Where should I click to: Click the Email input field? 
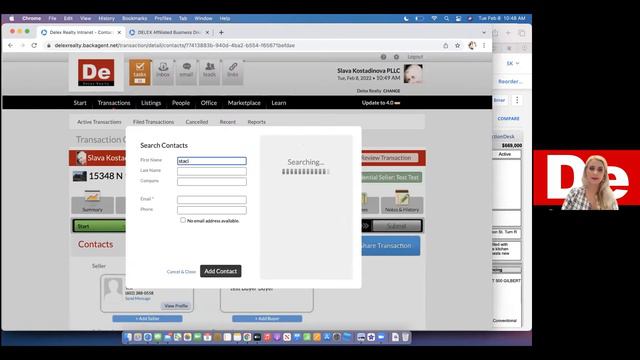coord(212,200)
